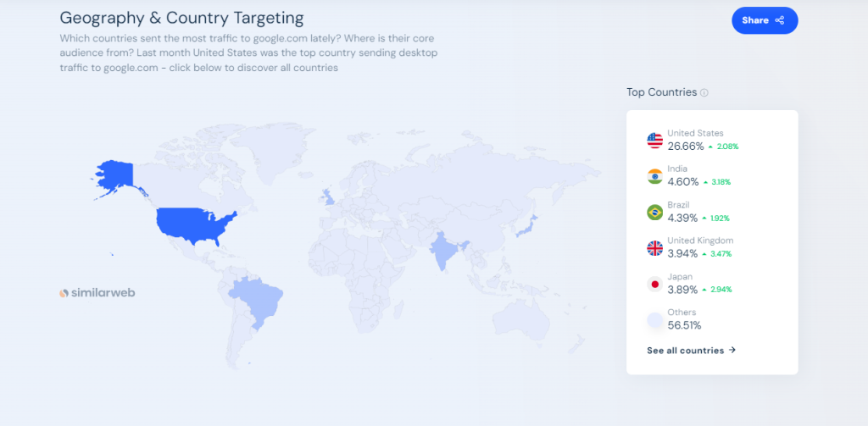This screenshot has height=426, width=868.
Task: Click the Japan flag icon
Action: pos(654,284)
